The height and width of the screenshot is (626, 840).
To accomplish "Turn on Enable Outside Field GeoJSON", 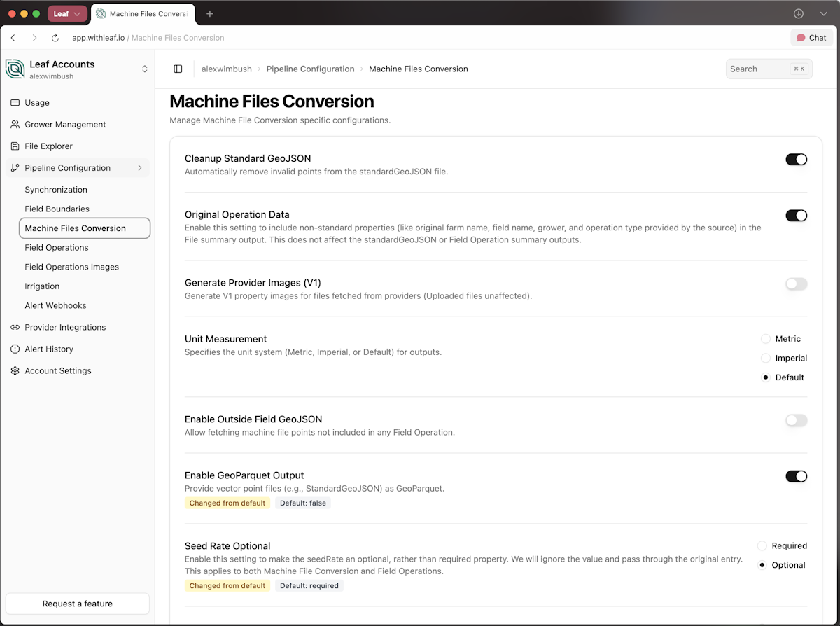I will coord(796,421).
